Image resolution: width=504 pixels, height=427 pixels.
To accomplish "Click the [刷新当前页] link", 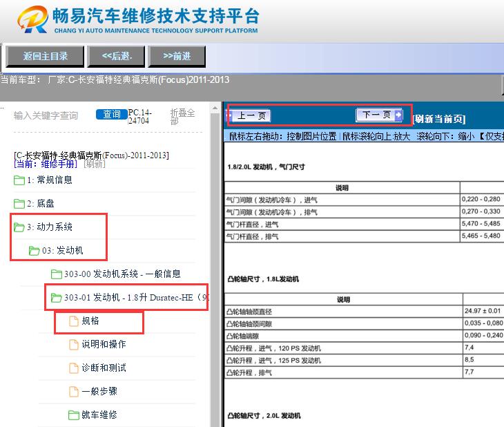I will tap(439, 119).
